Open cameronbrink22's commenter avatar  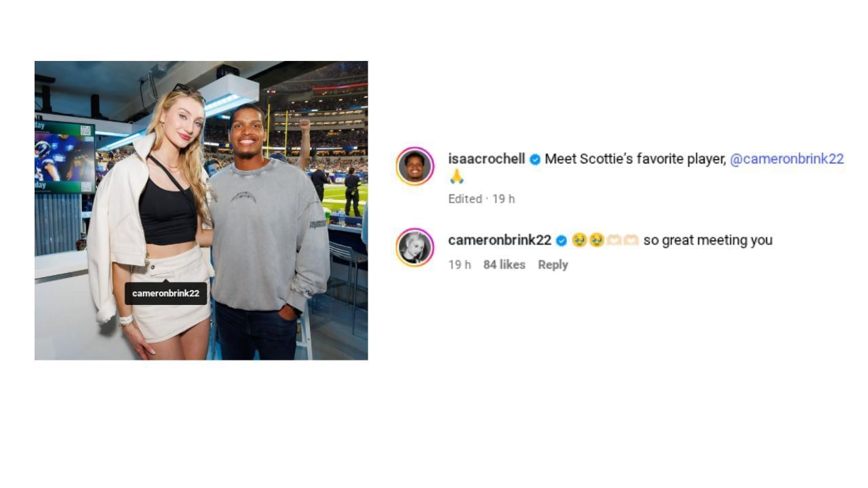415,247
